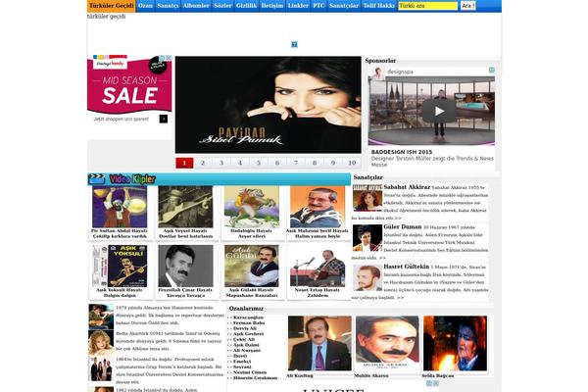
Task: Open the Ozan menu item
Action: pyautogui.click(x=145, y=6)
